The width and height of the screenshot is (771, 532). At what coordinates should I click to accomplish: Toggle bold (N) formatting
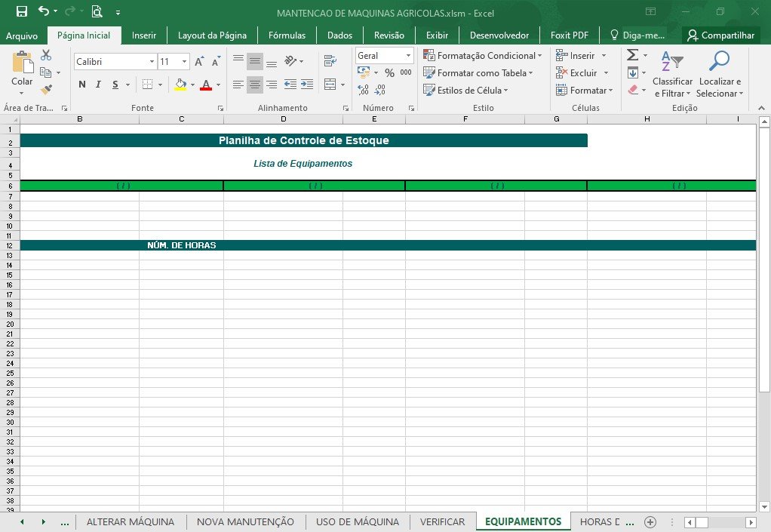[x=82, y=85]
